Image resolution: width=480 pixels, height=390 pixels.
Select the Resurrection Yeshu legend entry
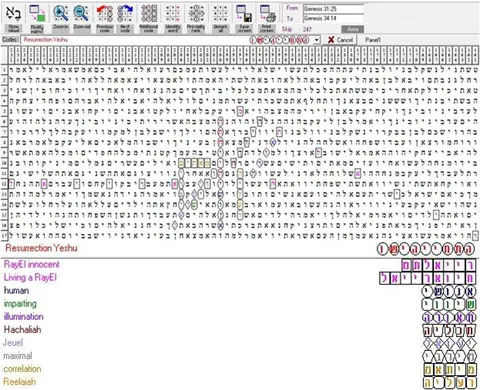pos(41,248)
